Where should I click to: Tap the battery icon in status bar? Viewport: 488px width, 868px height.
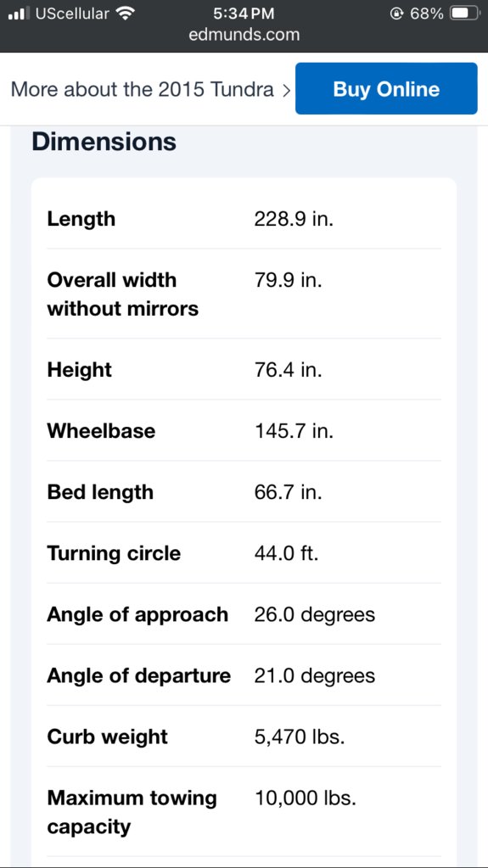click(465, 14)
